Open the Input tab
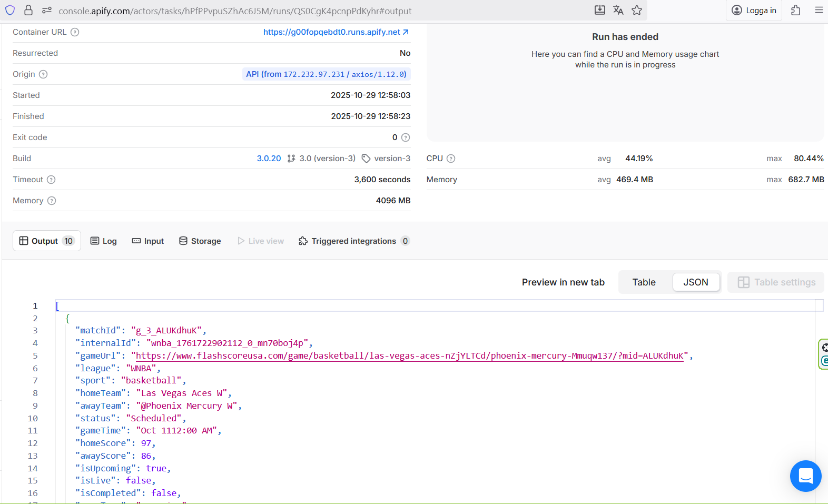This screenshot has width=828, height=504. click(x=148, y=241)
